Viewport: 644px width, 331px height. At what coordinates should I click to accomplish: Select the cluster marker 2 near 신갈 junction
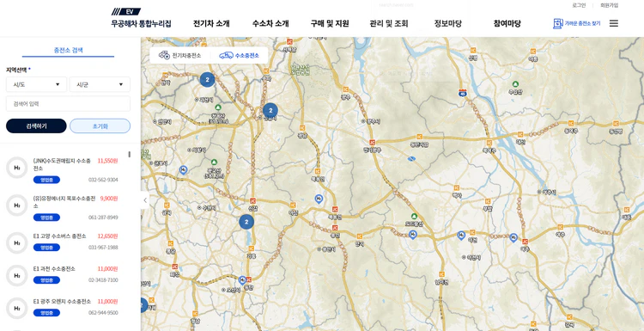[246, 222]
